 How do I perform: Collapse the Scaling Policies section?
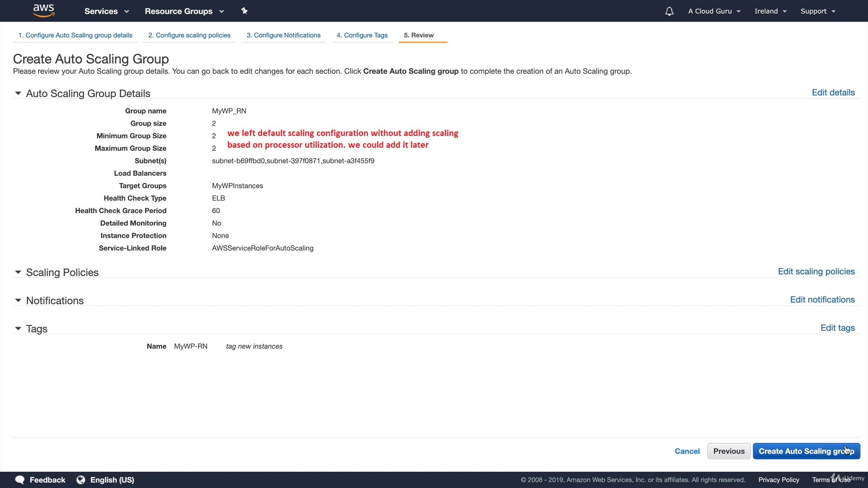pos(18,272)
